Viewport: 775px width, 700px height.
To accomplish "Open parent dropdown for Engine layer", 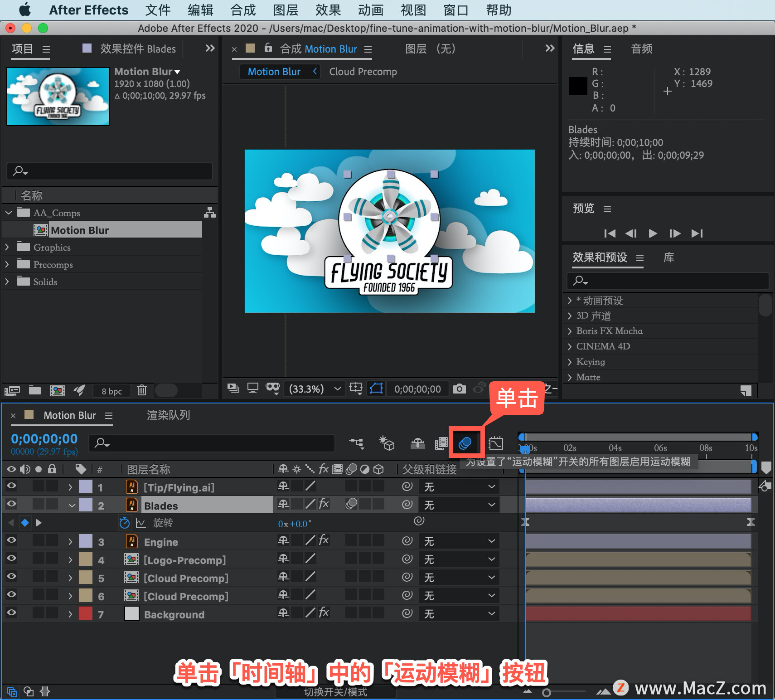I will (x=459, y=541).
